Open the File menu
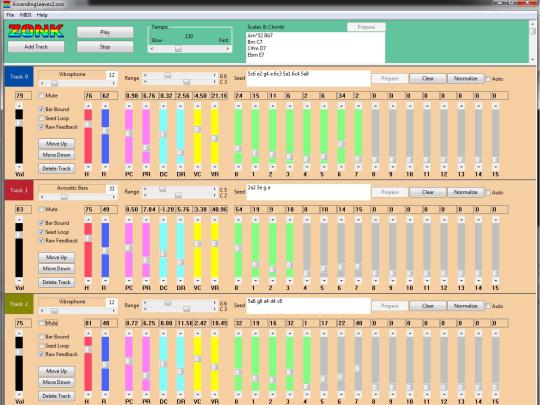Screen dimensions: 540x405 [10, 15]
